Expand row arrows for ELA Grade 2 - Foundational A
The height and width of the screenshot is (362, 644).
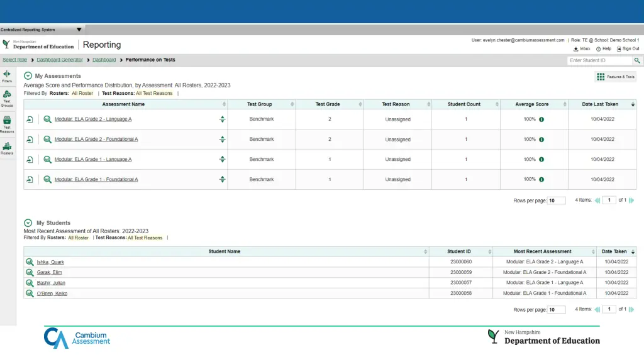point(222,139)
